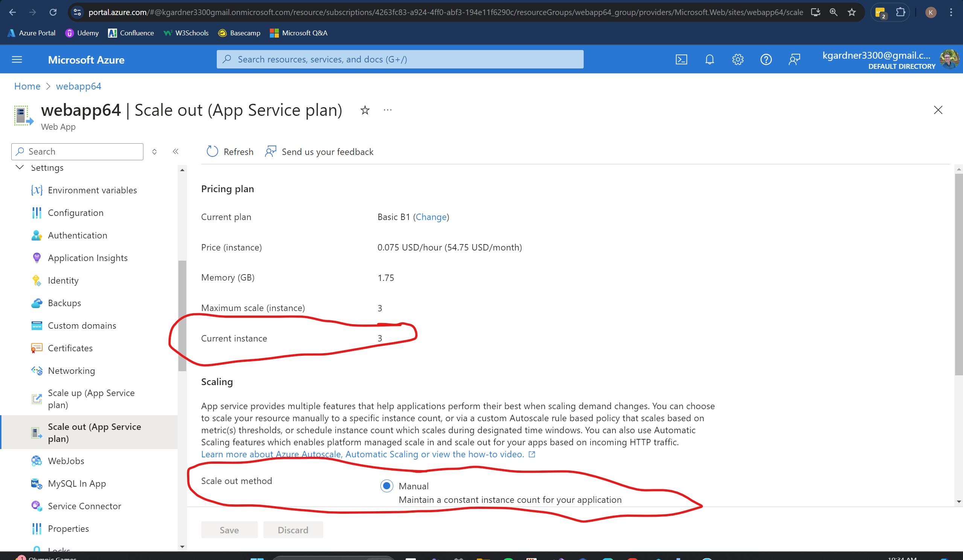This screenshot has height=560, width=963.
Task: Click the Certificates icon
Action: (x=37, y=348)
